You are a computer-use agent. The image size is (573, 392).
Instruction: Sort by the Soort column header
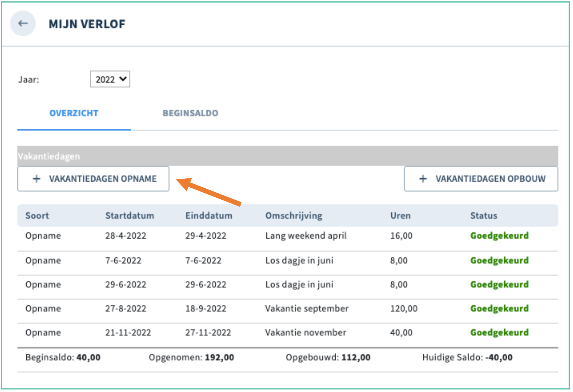pos(37,216)
